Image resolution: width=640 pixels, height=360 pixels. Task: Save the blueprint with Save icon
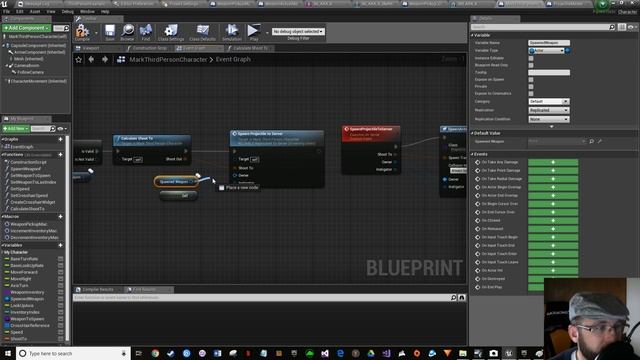pyautogui.click(x=110, y=31)
